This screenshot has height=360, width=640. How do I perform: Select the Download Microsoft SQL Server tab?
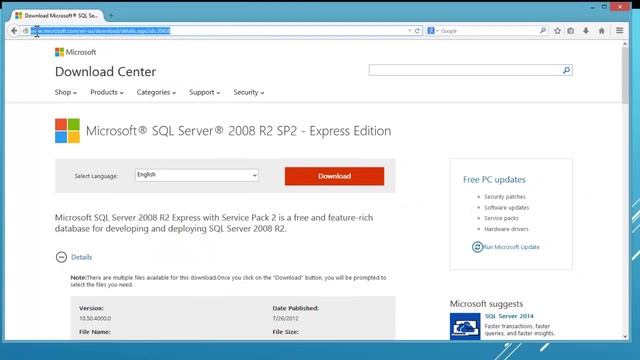[57, 16]
